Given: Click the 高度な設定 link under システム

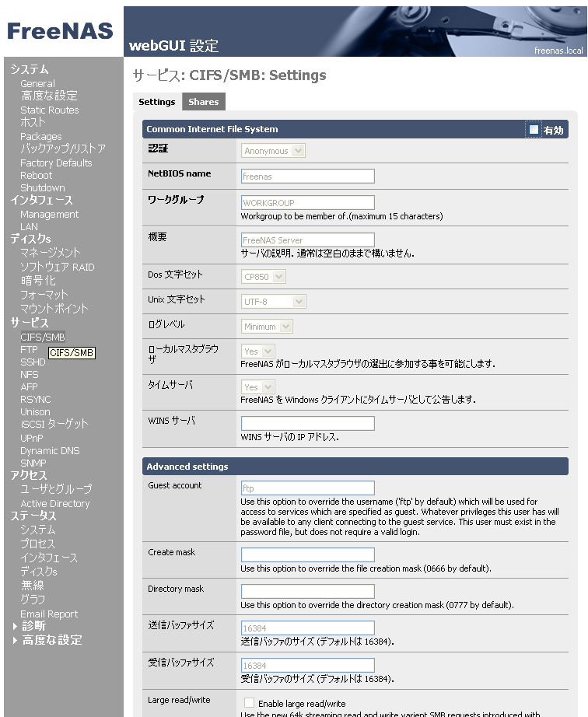Looking at the screenshot, I should [49, 96].
